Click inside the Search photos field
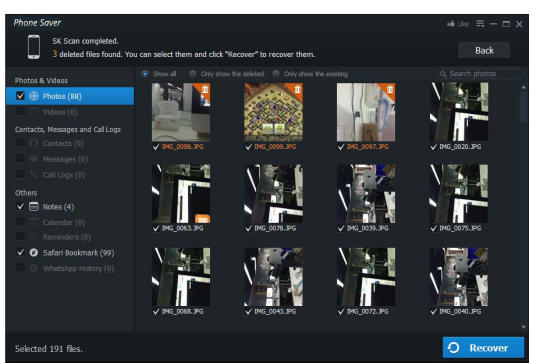The image size is (540, 363). pyautogui.click(x=480, y=74)
